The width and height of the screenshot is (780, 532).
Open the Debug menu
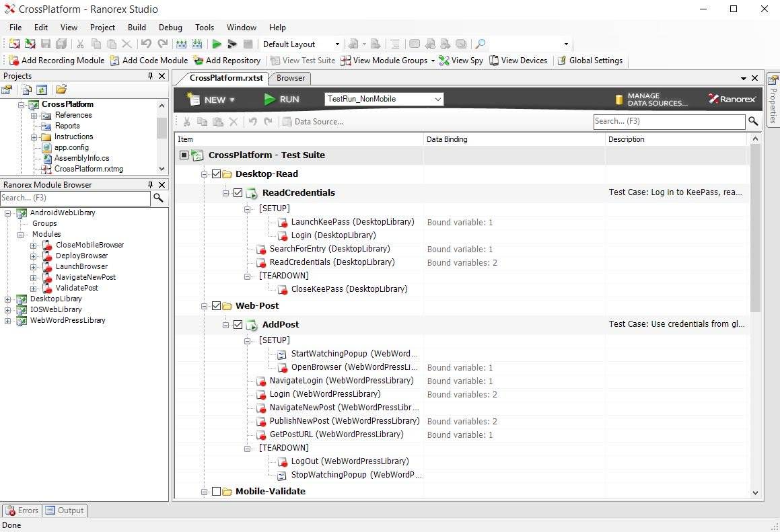point(170,28)
